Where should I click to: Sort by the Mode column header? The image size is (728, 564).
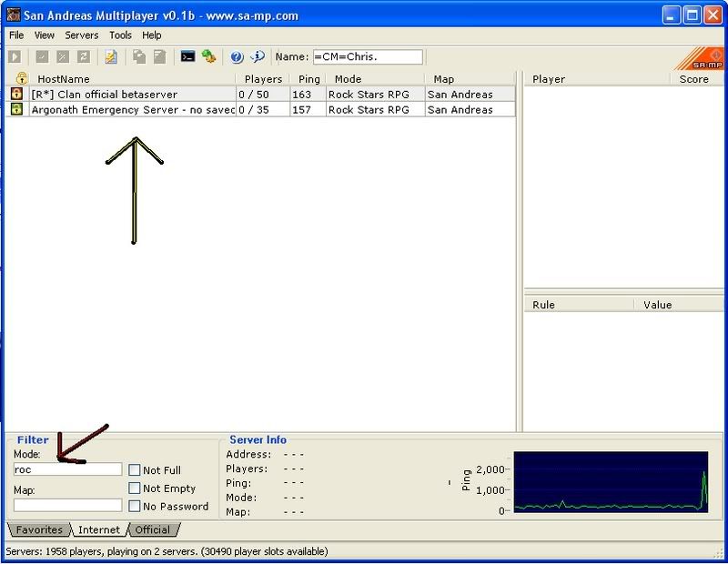(376, 79)
